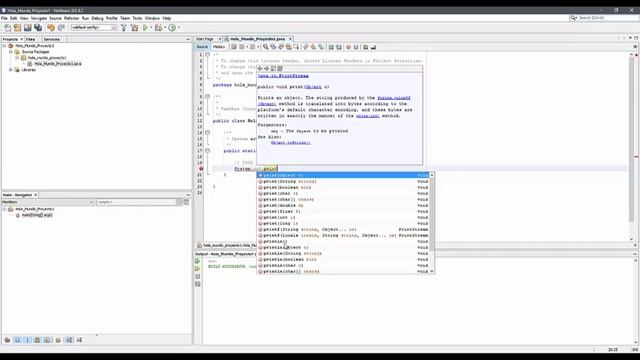This screenshot has height=360, width=640.
Task: Click the Javadoc popup back arrow
Action: click(x=260, y=69)
